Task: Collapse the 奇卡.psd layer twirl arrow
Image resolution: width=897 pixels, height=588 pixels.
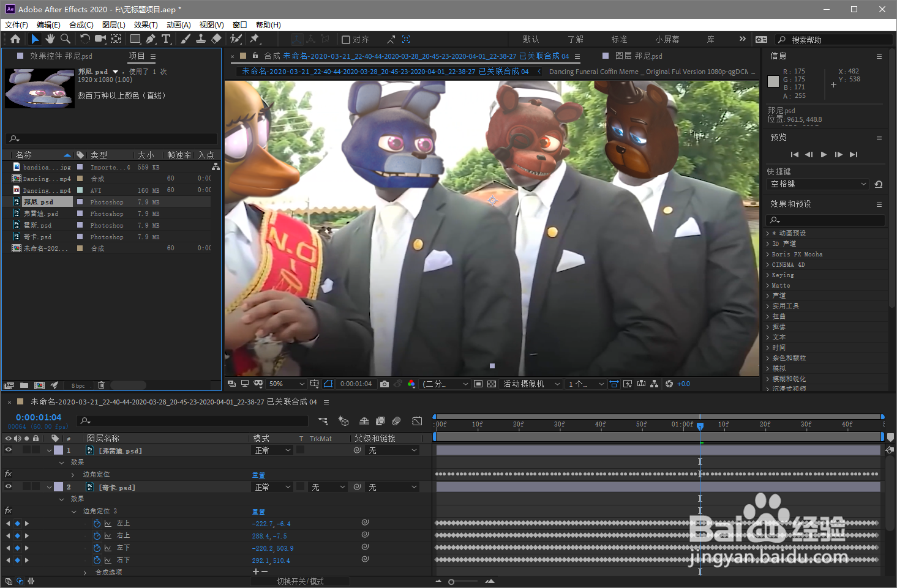Action: 50,487
